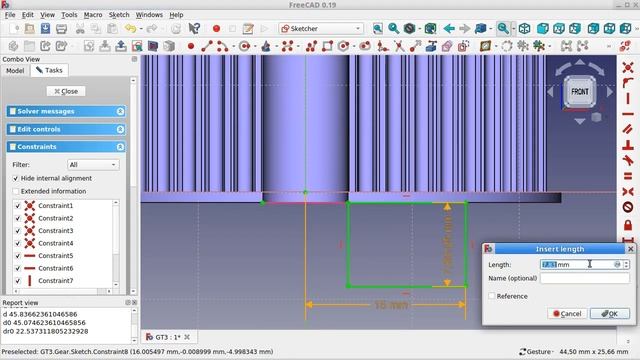The image size is (640, 360).
Task: Click the What's This help cursor icon
Action: click(194, 29)
